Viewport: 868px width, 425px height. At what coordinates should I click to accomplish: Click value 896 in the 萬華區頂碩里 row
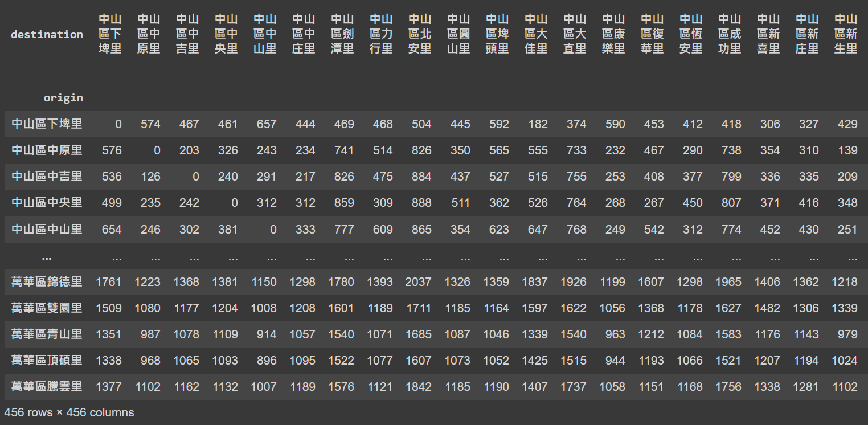[267, 361]
